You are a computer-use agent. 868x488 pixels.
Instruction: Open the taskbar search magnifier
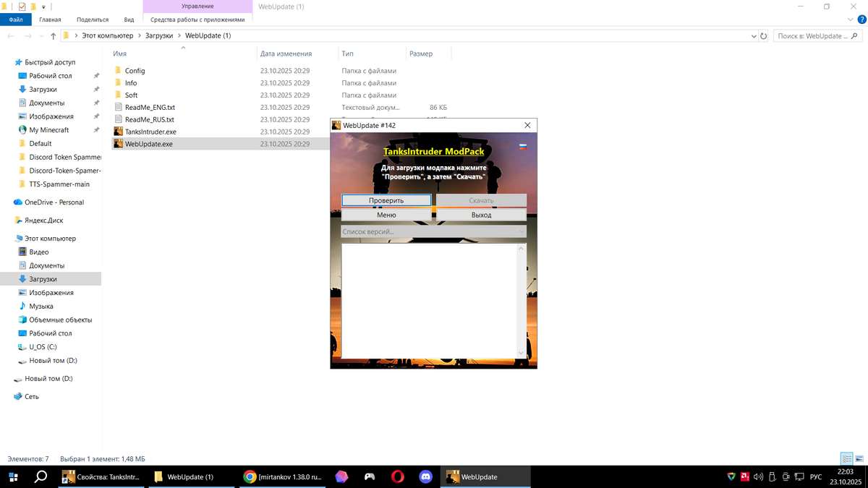pos(41,476)
